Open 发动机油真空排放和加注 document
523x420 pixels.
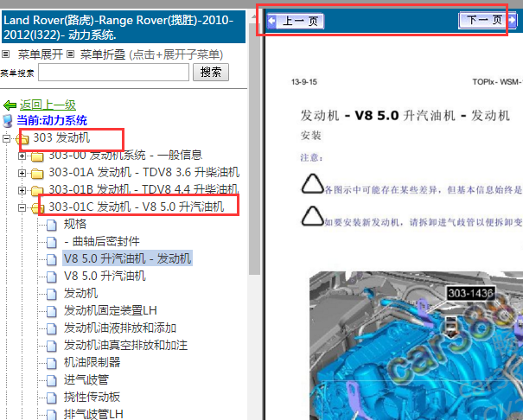click(x=125, y=345)
